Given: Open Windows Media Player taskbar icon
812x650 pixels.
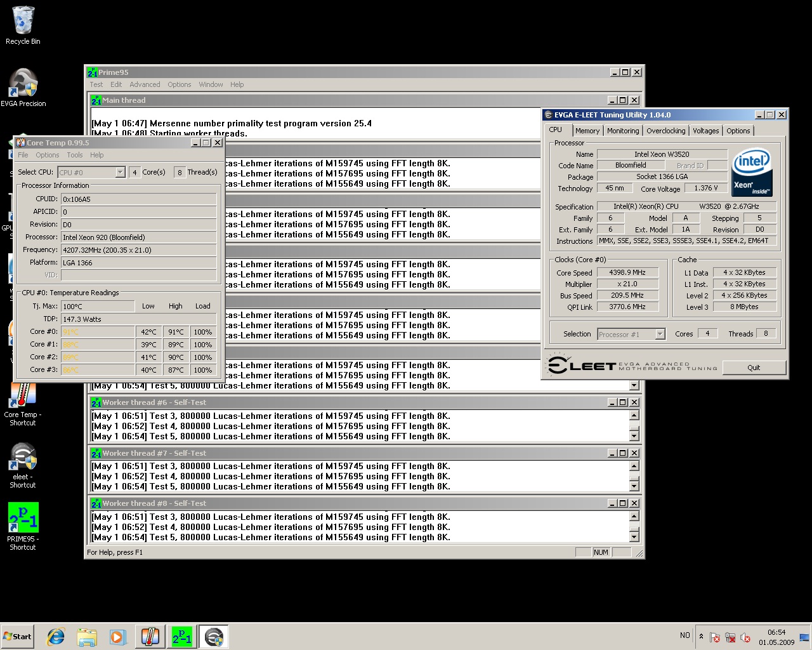Looking at the screenshot, I should pyautogui.click(x=117, y=637).
